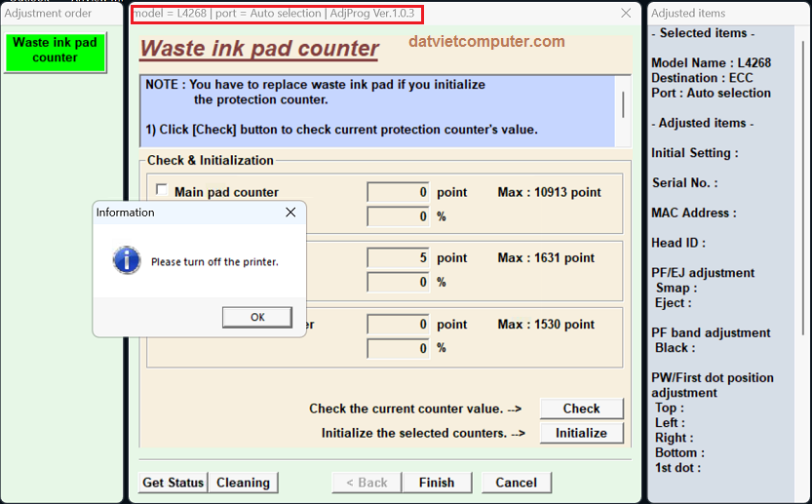
Task: Click the Get Status button
Action: (174, 483)
